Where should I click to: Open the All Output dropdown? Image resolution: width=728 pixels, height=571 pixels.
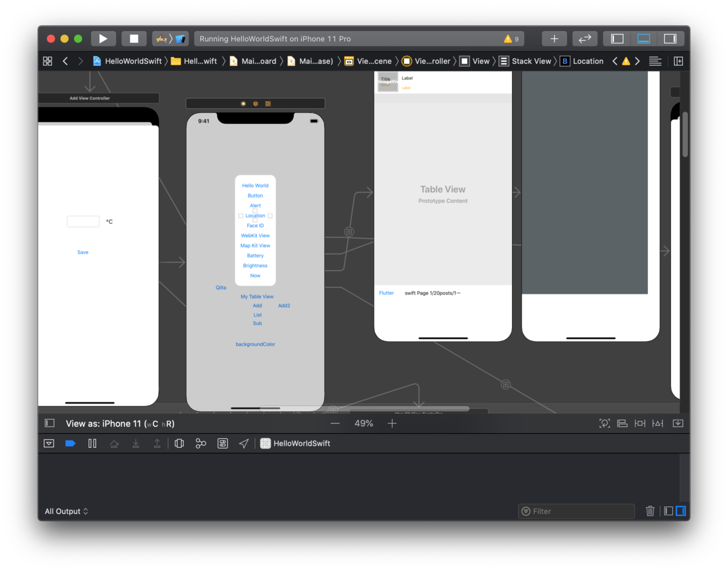(66, 511)
